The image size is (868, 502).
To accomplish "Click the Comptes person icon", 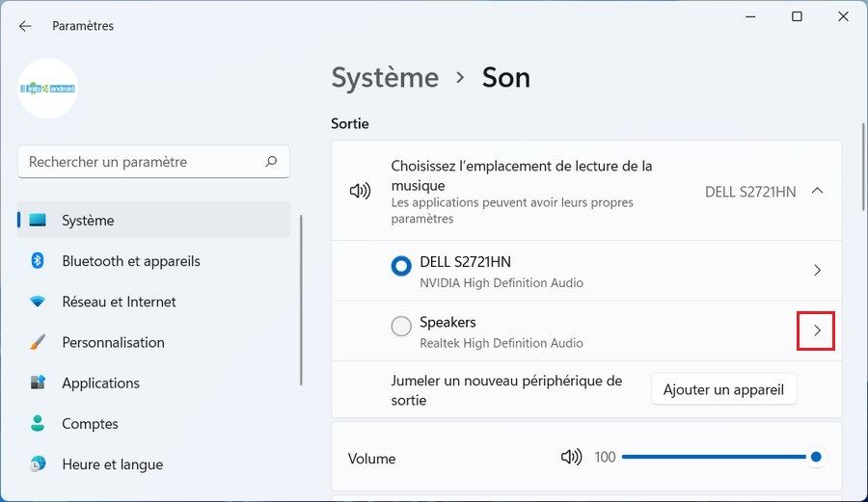I will coord(38,424).
